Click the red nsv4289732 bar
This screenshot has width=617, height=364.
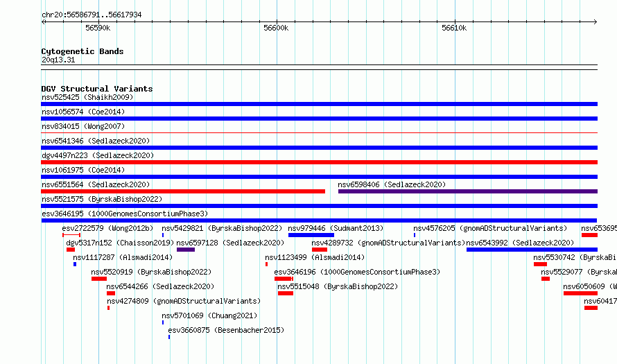tap(320, 250)
